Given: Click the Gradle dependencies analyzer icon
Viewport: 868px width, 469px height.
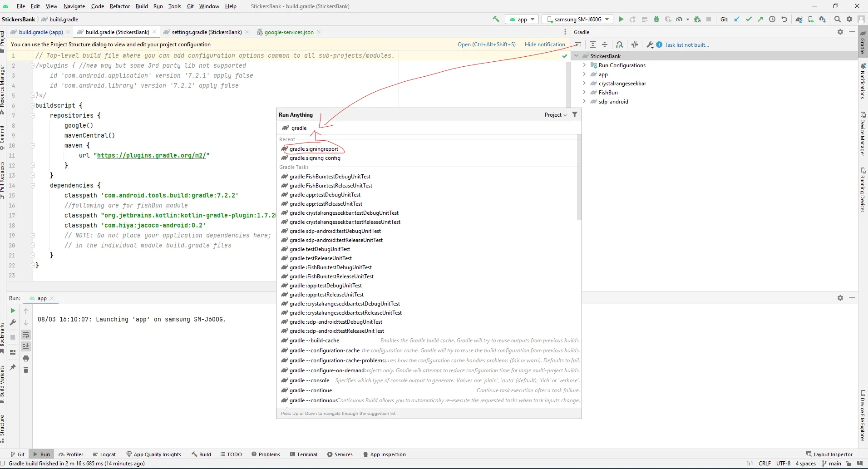Looking at the screenshot, I should tap(620, 44).
